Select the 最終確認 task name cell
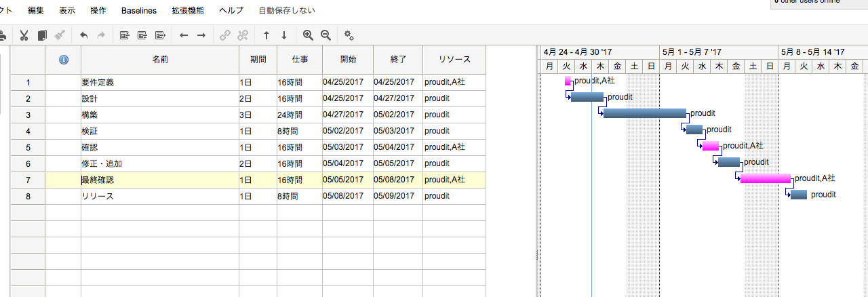868x297 pixels. pyautogui.click(x=160, y=180)
